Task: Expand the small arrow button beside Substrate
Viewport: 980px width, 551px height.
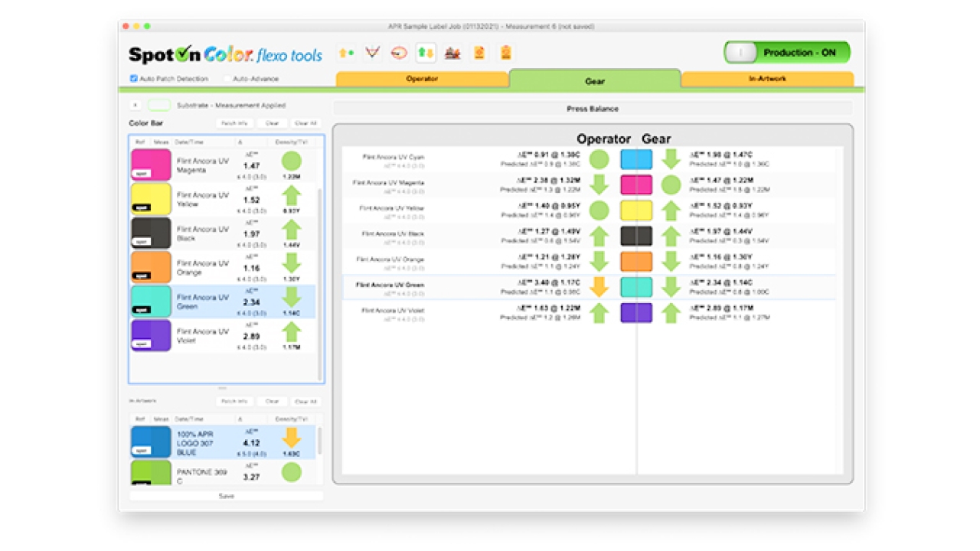Action: 136,106
